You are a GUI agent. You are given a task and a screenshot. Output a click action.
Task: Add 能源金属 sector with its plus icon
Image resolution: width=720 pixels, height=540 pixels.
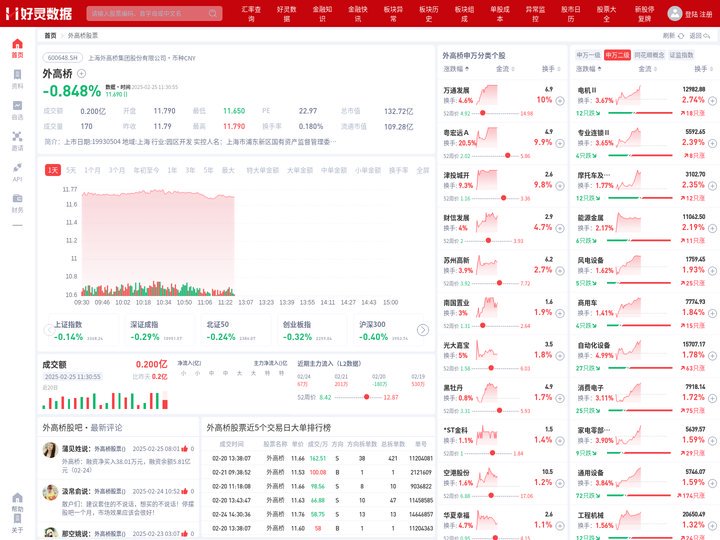pyautogui.click(x=712, y=228)
